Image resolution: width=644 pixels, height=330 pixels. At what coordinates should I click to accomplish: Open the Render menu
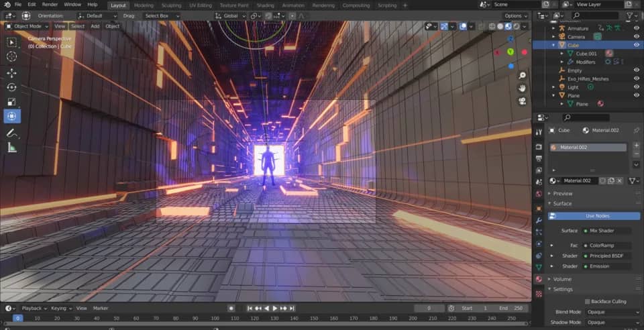pyautogui.click(x=50, y=5)
